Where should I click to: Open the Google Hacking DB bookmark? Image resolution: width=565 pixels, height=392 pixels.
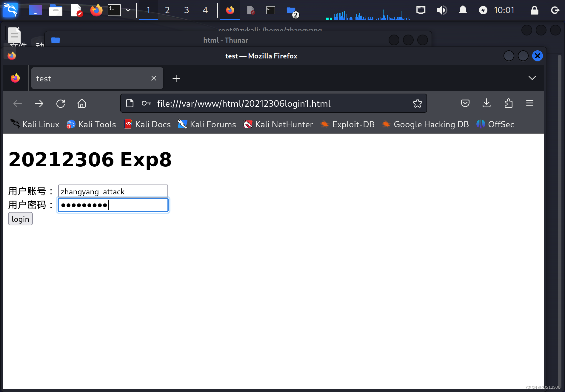click(x=425, y=124)
